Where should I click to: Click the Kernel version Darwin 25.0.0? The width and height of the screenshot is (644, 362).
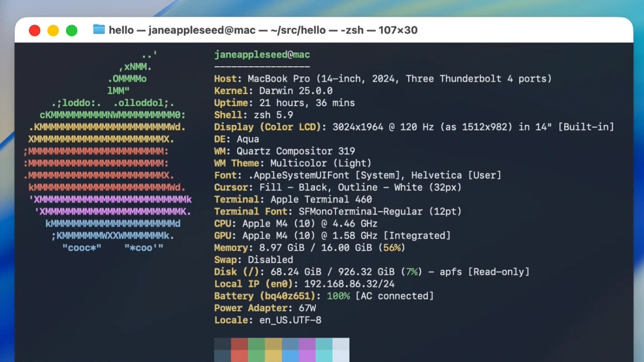tap(295, 91)
